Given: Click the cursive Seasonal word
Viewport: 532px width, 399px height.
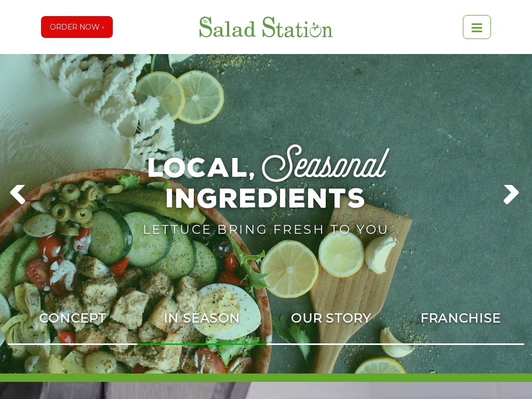Looking at the screenshot, I should (x=325, y=164).
